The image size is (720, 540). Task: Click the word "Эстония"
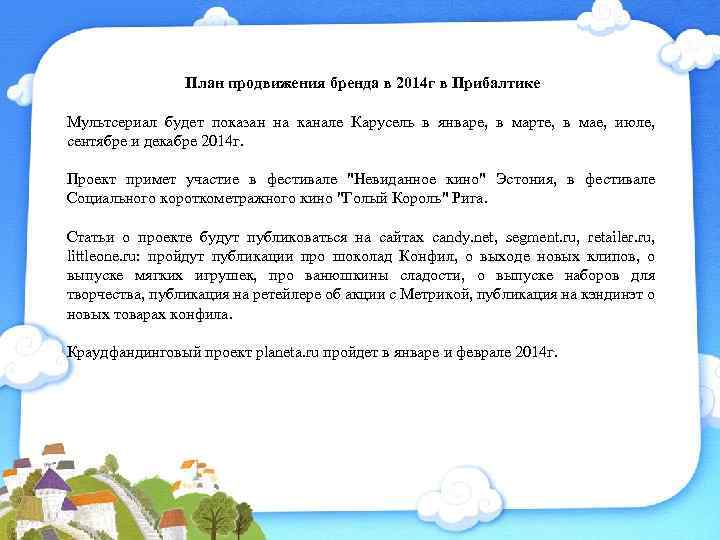coord(526,179)
